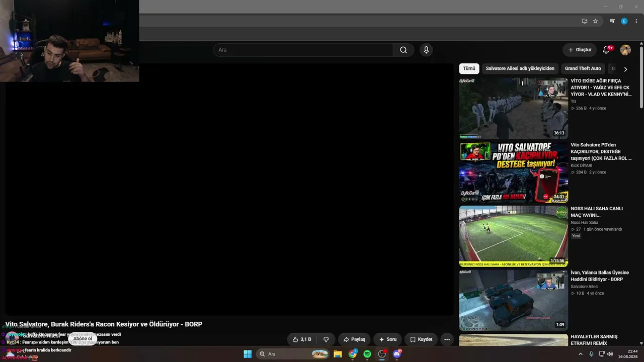Open taskbar clock showing 21:44
The image size is (644, 362).
pos(629,354)
